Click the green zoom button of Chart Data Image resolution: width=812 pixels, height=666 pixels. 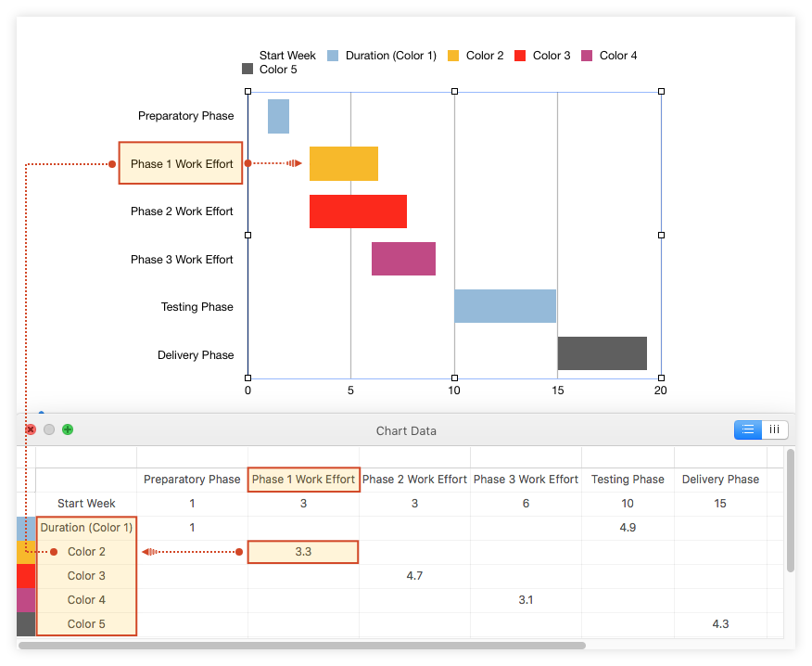(68, 429)
